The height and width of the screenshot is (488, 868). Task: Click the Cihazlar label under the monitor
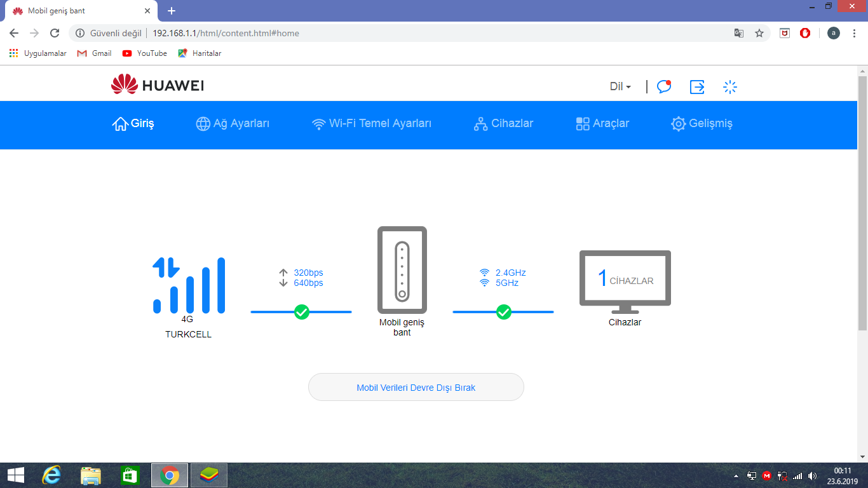625,322
